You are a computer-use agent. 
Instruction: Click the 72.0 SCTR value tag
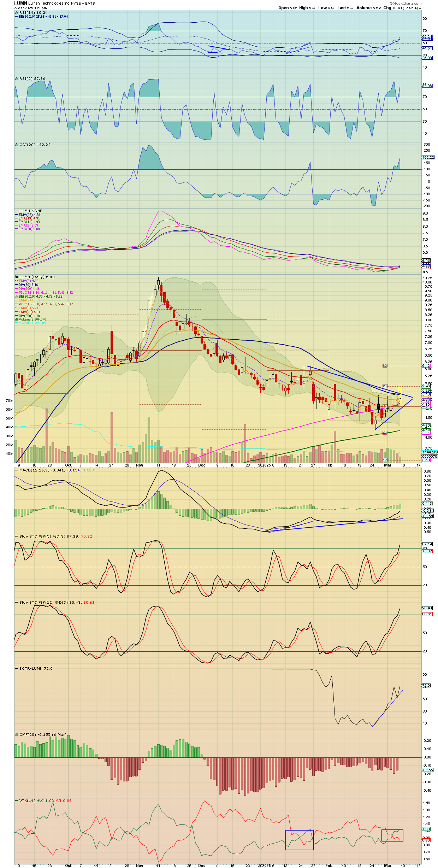(426, 685)
